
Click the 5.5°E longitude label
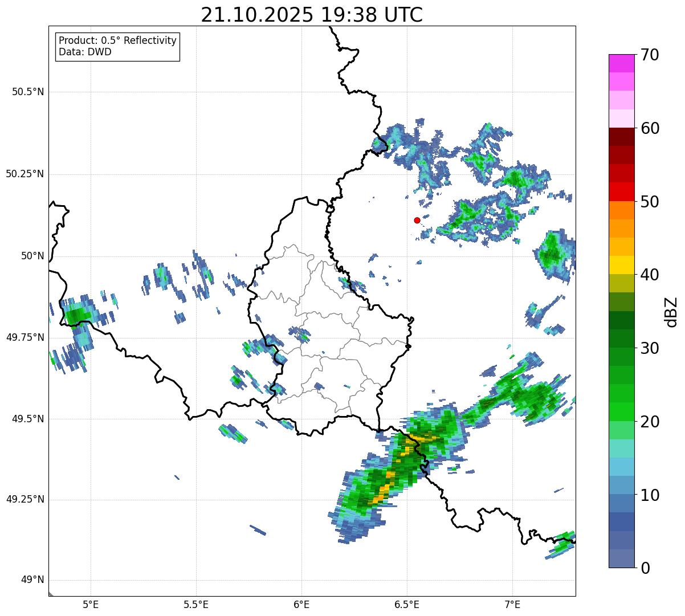coord(196,604)
